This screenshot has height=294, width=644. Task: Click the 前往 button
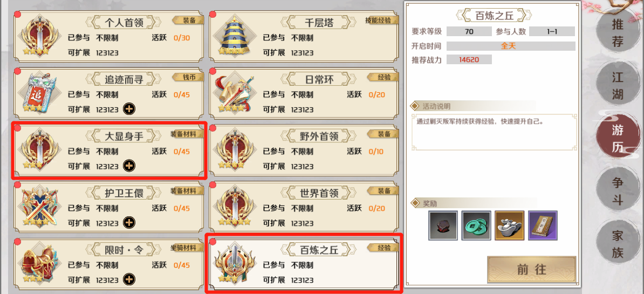pyautogui.click(x=531, y=269)
